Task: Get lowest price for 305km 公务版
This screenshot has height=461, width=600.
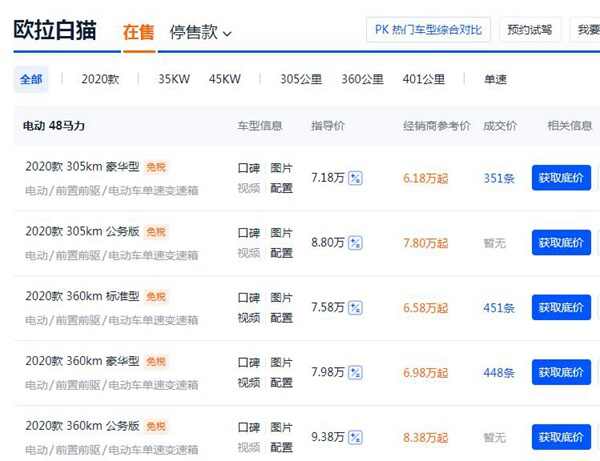Action: click(x=561, y=243)
